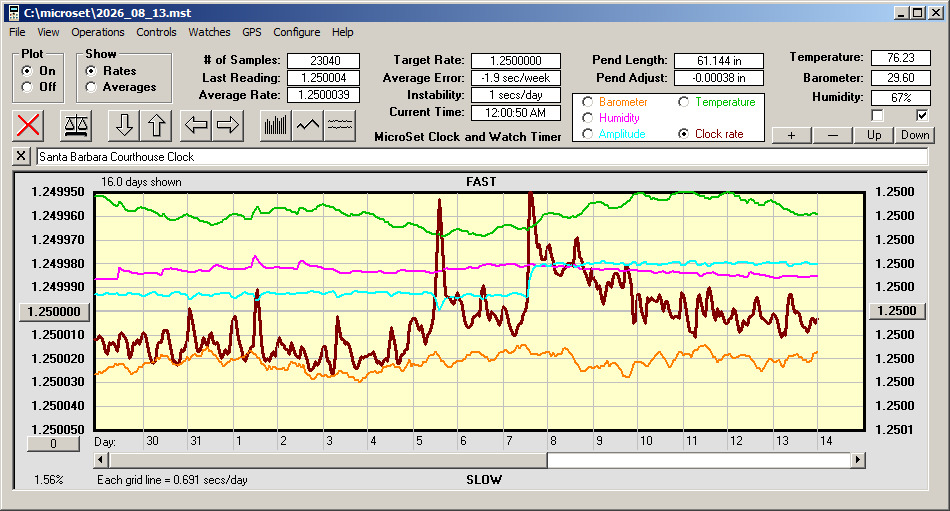Click the MicroSet title bar app icon

coord(13,13)
